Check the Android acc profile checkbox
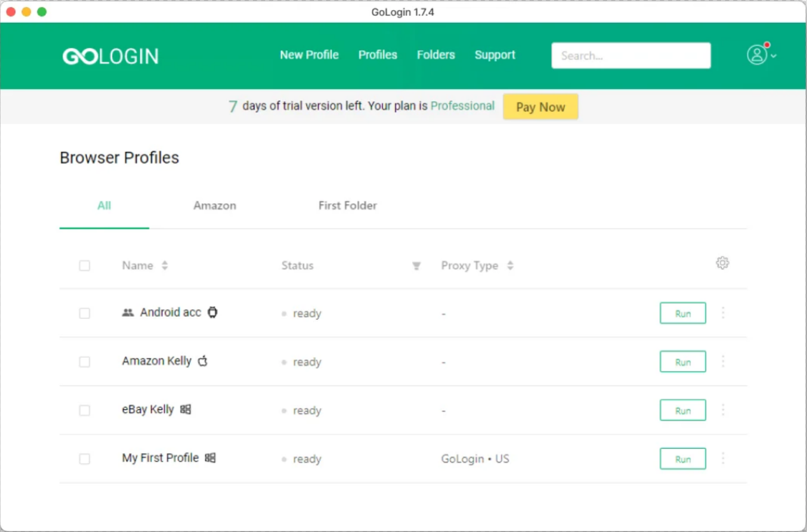 84,313
